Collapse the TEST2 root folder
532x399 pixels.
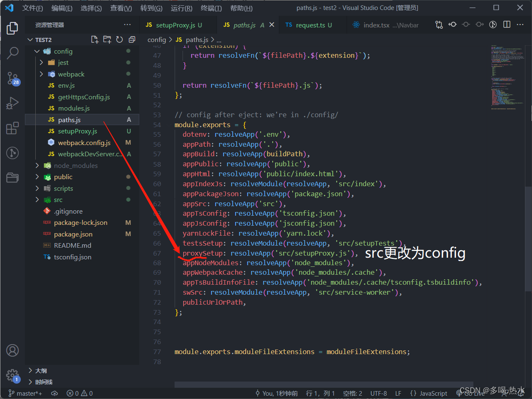30,39
